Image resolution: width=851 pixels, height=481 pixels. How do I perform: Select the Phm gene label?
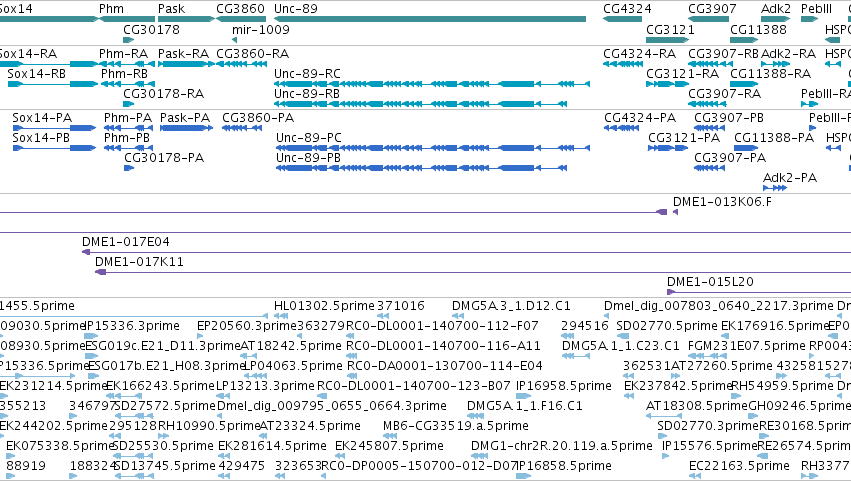[x=111, y=9]
